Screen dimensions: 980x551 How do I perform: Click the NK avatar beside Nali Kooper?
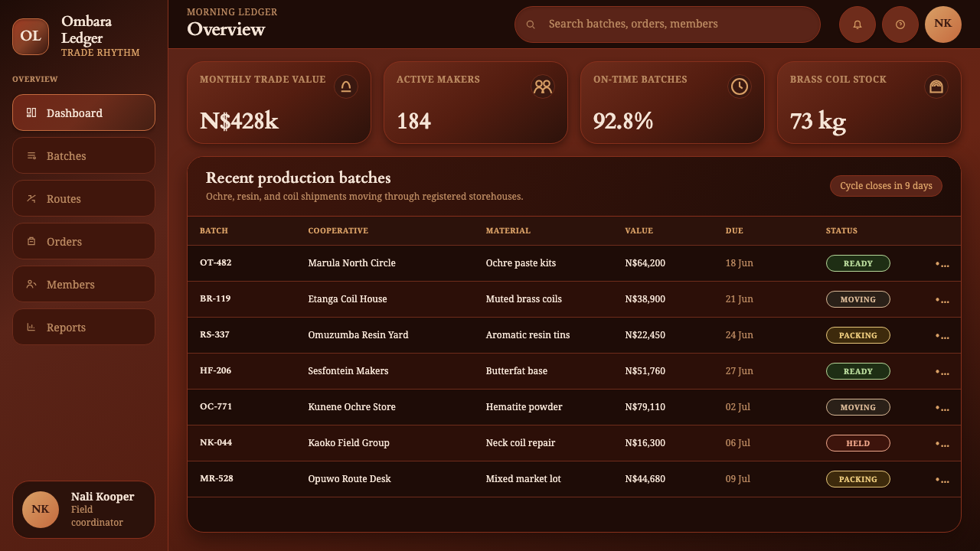[x=41, y=510]
